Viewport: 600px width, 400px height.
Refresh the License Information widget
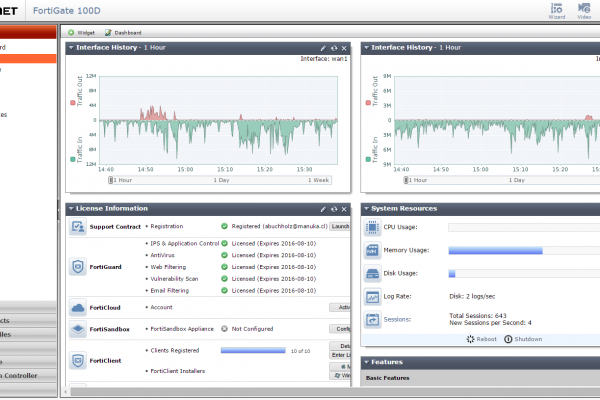[334, 209]
